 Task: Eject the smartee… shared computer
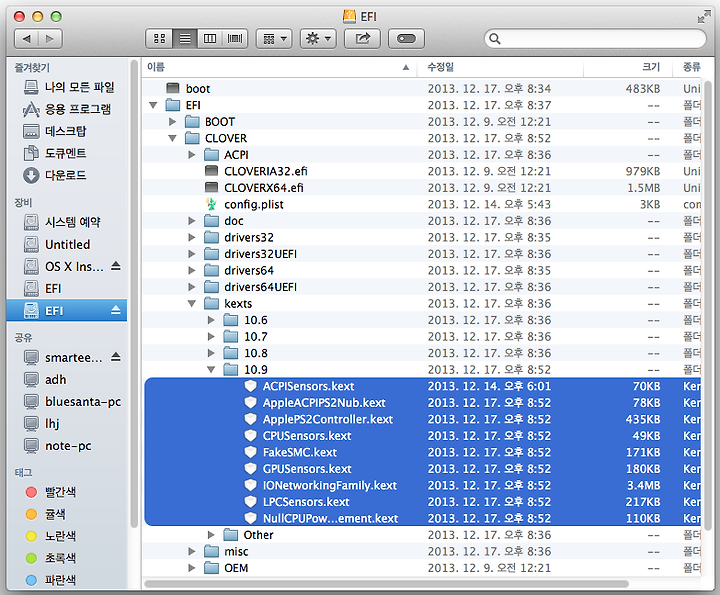(x=116, y=357)
